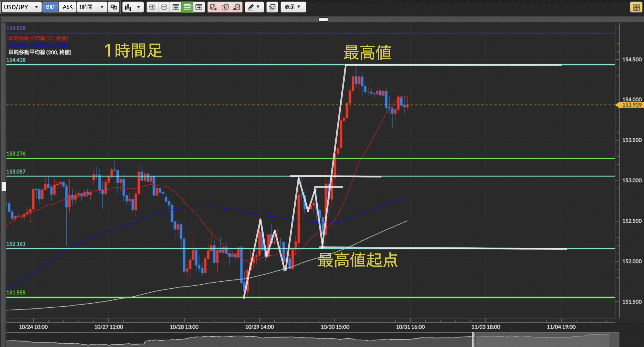
Task: Click the zoom out (minus) chart icon
Action: [164, 7]
